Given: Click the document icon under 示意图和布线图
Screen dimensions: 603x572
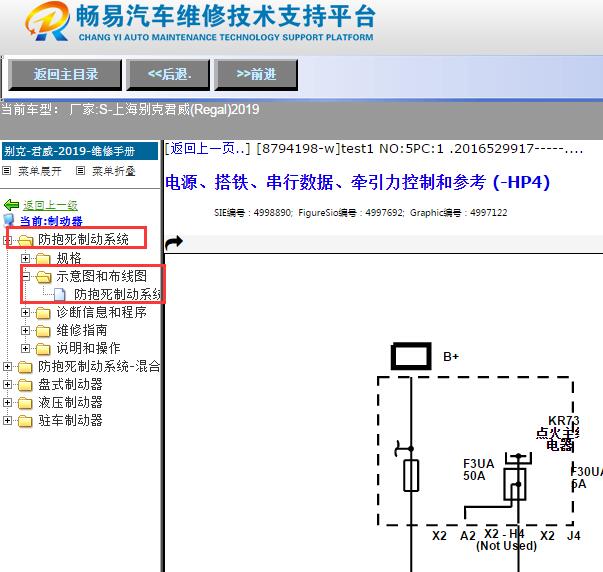Looking at the screenshot, I should coord(60,295).
